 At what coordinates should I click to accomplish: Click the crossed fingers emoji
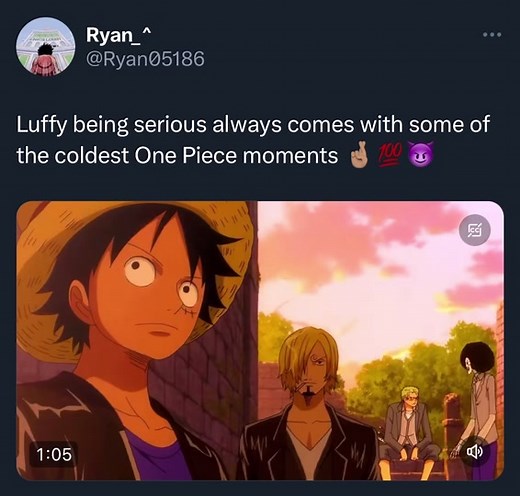[x=359, y=156]
